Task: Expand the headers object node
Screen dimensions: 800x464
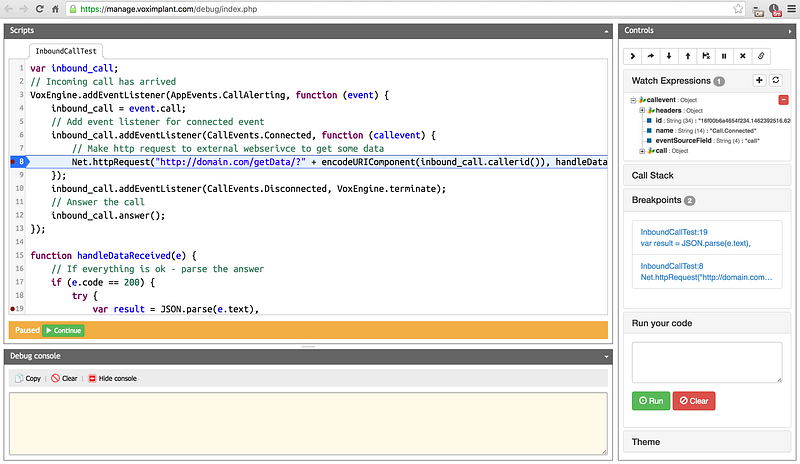Action: (642, 110)
